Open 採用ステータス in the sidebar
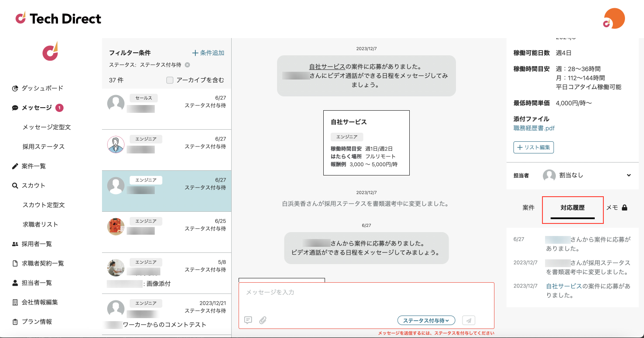Screen dimensions: 644x338 (x=44, y=147)
